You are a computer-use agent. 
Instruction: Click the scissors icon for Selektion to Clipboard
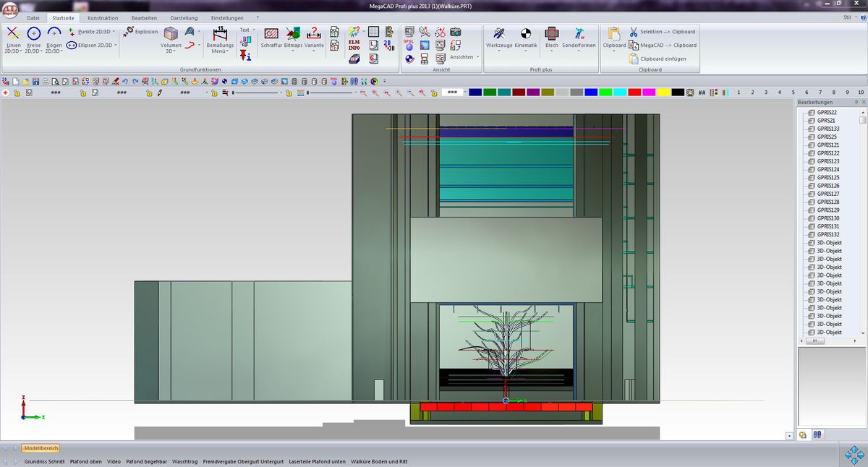[634, 32]
